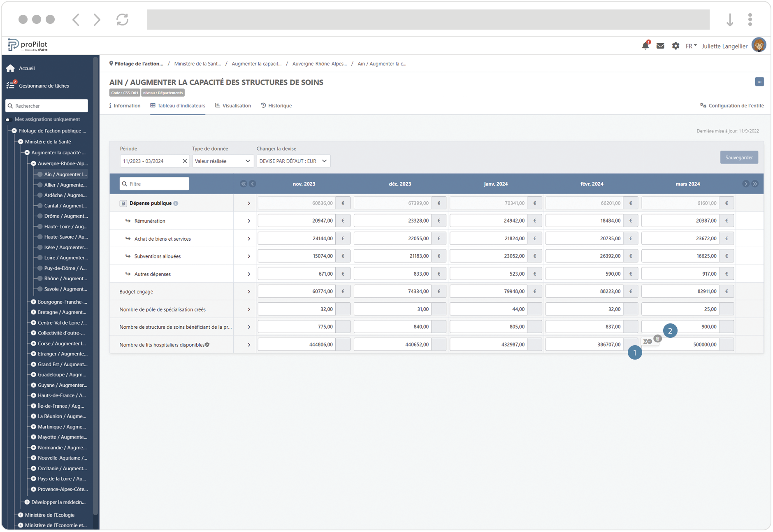Screen dimensions: 773x532
Task: Jump to last period with double-arrow icon
Action: (x=755, y=184)
